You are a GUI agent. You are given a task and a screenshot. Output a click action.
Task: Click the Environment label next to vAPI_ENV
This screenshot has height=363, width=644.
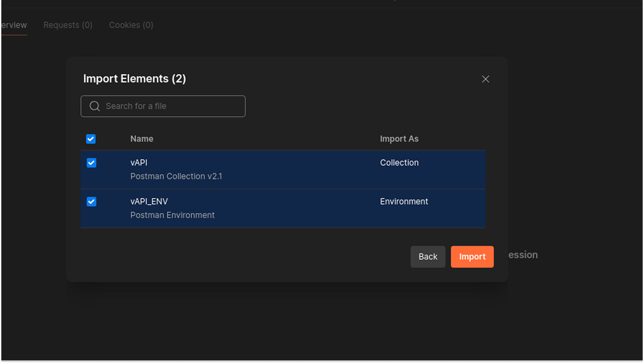tap(404, 201)
